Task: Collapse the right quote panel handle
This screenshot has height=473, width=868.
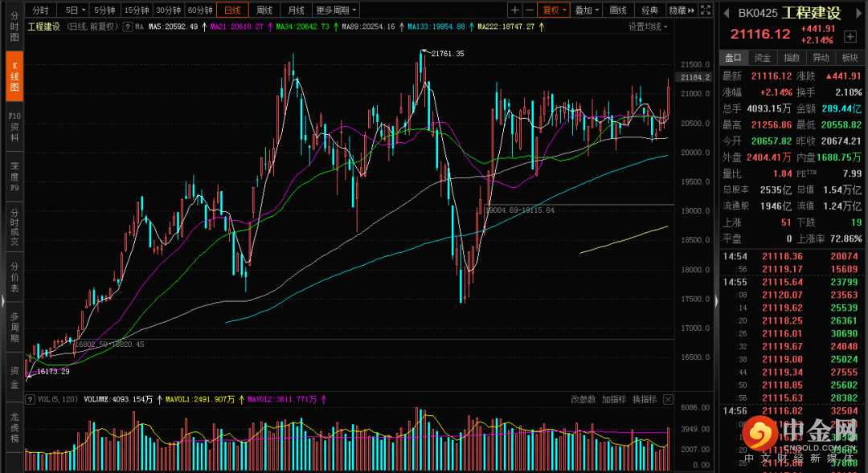Action: (x=716, y=301)
